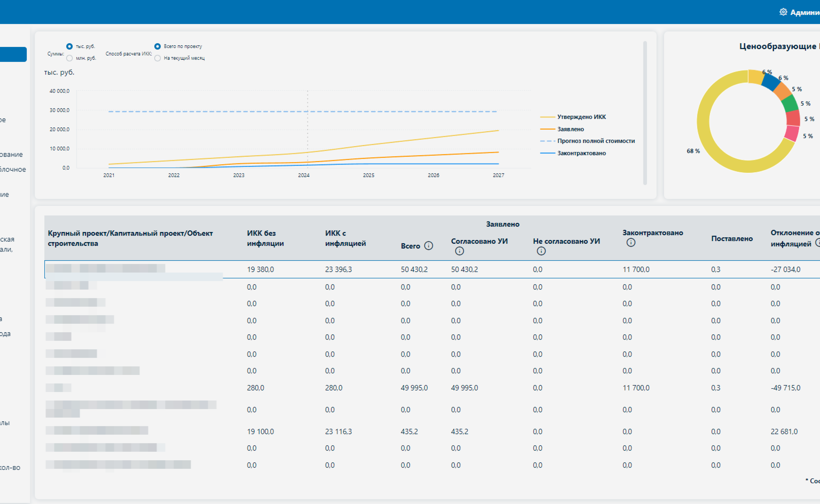The height and width of the screenshot is (504, 820).
Task: Open info icon under Согласовано УИ
Action: [459, 251]
